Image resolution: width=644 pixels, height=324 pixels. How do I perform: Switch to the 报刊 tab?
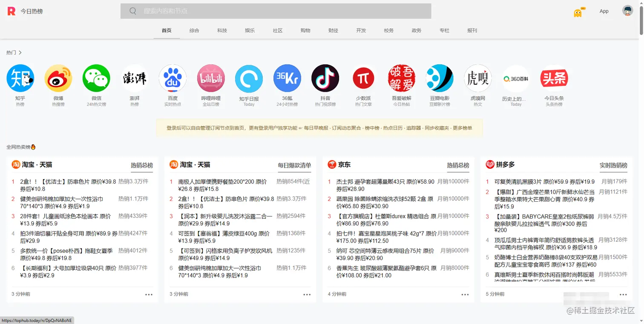coord(472,31)
